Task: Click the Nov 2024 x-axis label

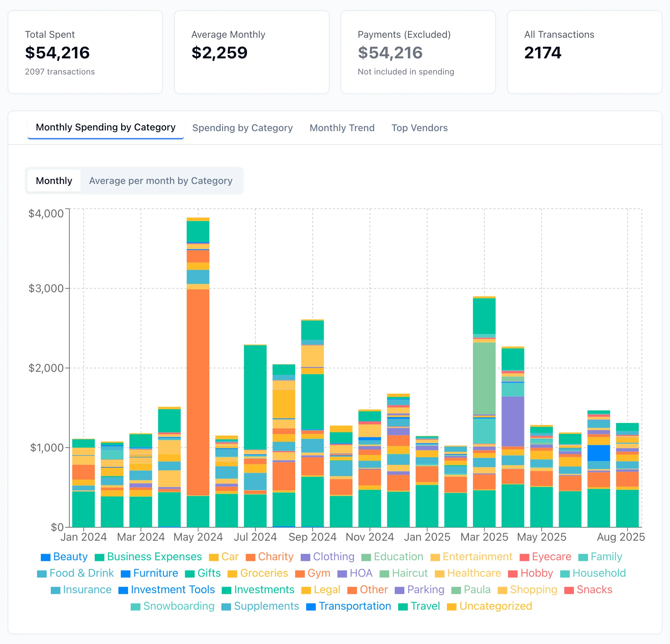Action: click(370, 537)
